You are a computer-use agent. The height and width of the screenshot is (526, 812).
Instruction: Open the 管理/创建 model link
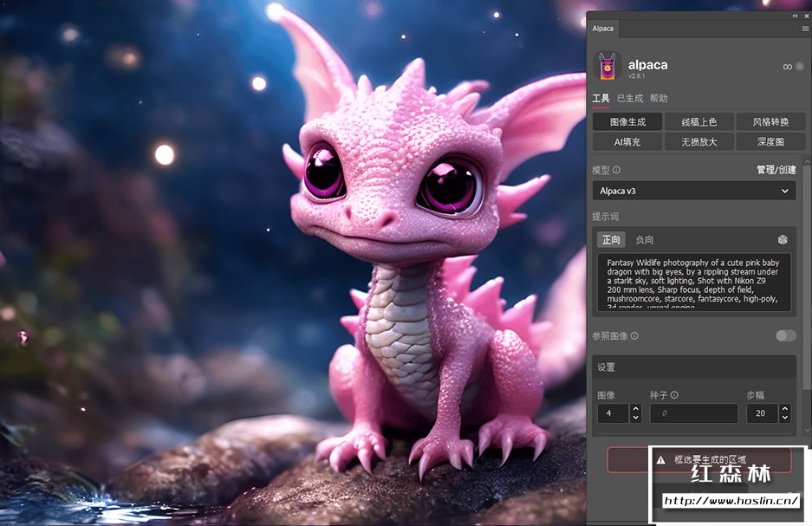[776, 170]
